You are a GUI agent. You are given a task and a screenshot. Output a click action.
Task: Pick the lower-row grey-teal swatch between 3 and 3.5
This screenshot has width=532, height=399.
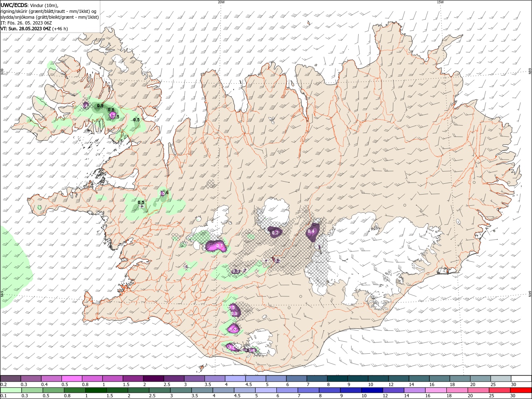point(181,390)
